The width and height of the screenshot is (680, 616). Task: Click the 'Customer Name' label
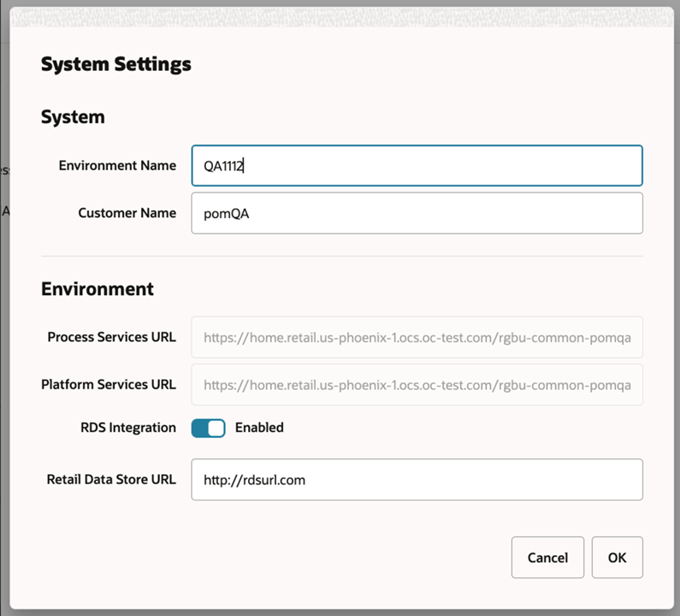[127, 213]
